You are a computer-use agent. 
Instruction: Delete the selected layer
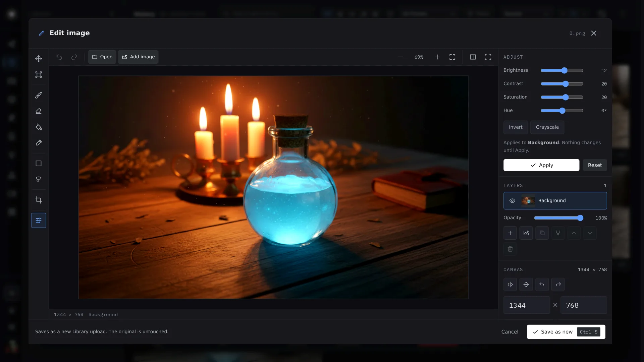510,249
